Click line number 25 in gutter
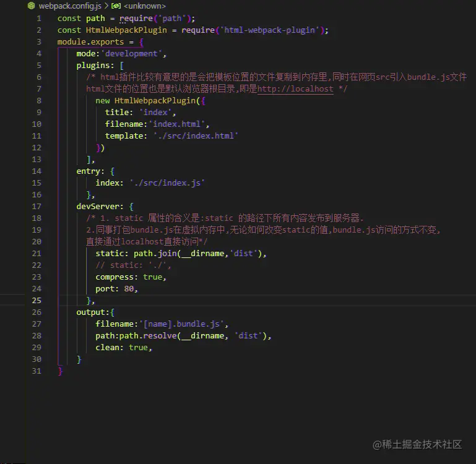 tap(37, 301)
